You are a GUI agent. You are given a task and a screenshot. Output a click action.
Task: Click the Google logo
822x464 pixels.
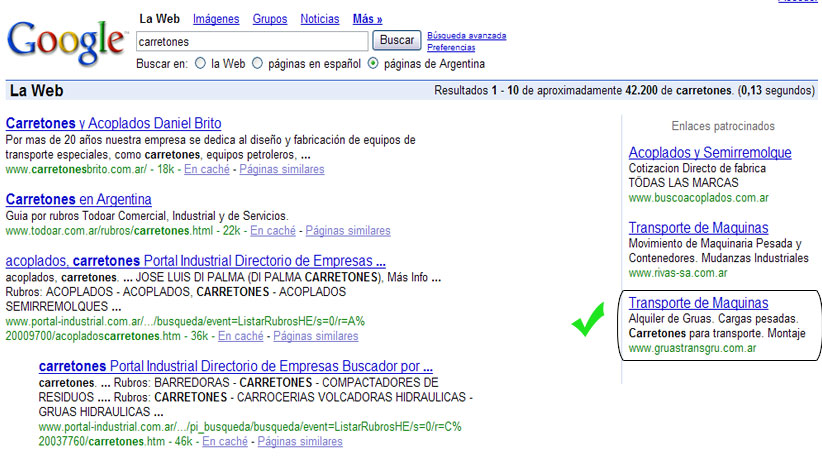click(67, 43)
